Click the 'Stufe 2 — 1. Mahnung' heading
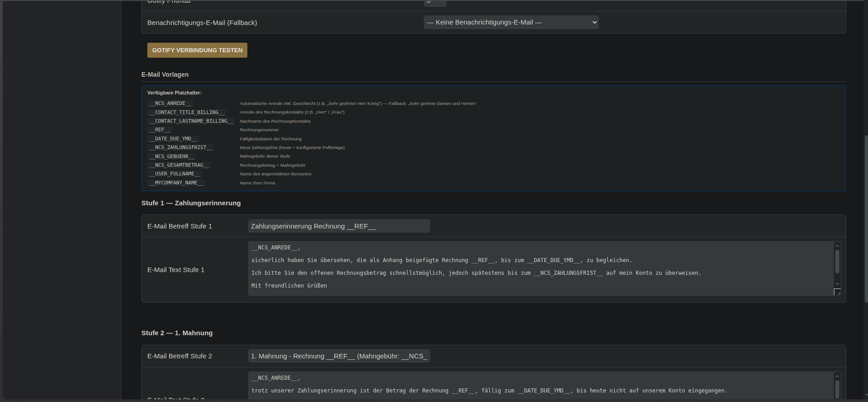This screenshot has width=868, height=402. tap(177, 333)
